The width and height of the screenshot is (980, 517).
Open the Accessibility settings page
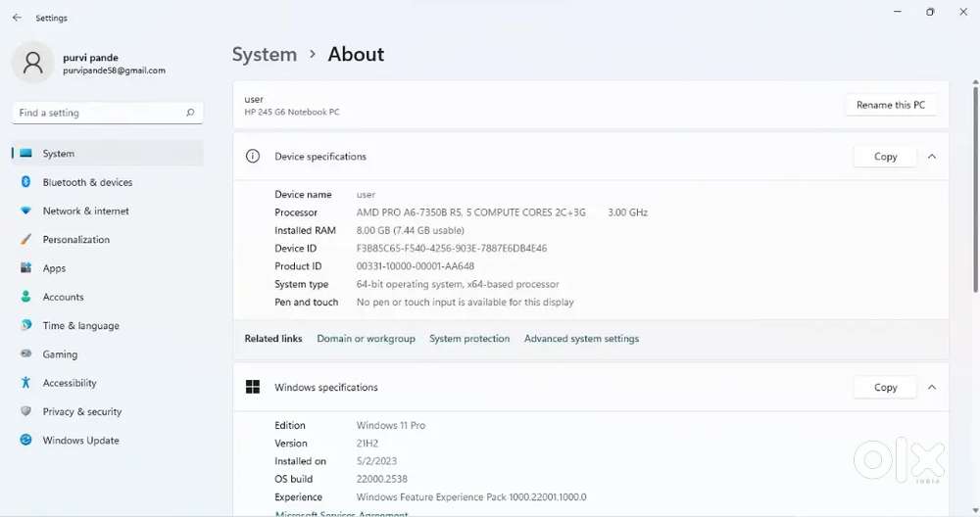point(70,383)
